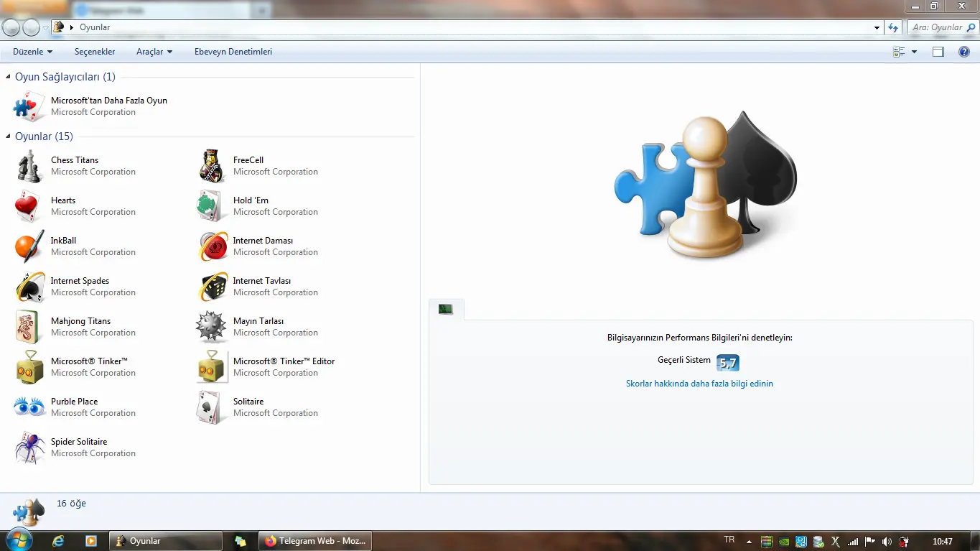Image resolution: width=980 pixels, height=551 pixels.
Task: Click the show desktop strip
Action: click(974, 541)
